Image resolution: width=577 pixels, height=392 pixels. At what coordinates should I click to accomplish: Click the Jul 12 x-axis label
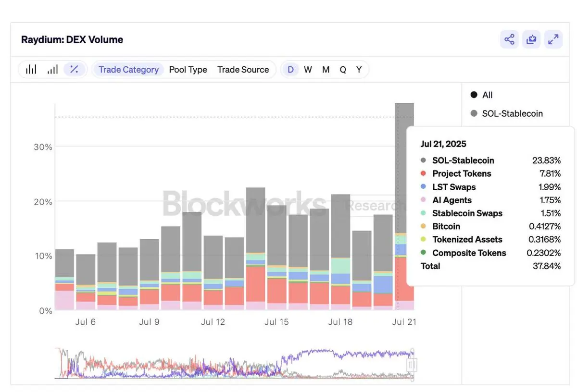213,322
